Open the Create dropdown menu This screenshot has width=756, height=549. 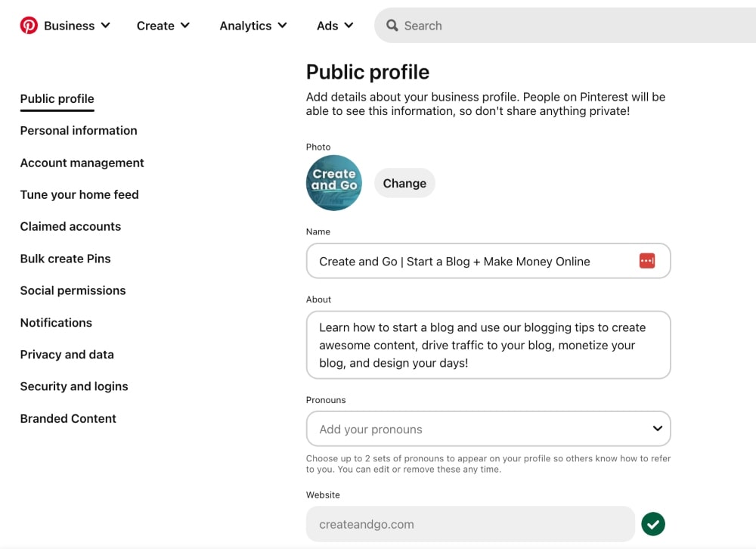(163, 25)
